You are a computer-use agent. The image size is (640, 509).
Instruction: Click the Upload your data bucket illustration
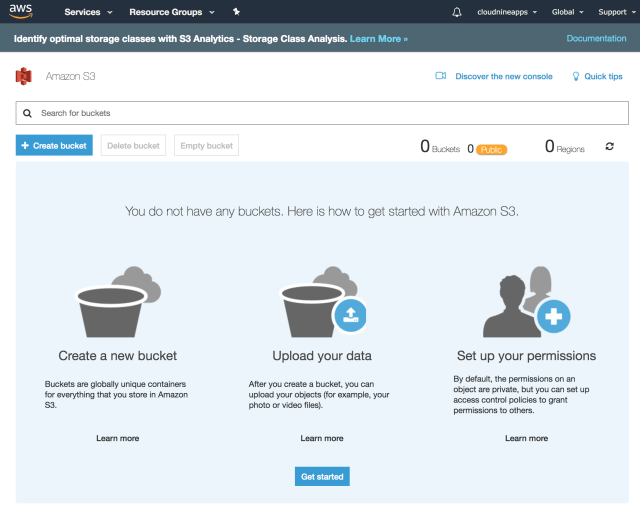(322, 301)
